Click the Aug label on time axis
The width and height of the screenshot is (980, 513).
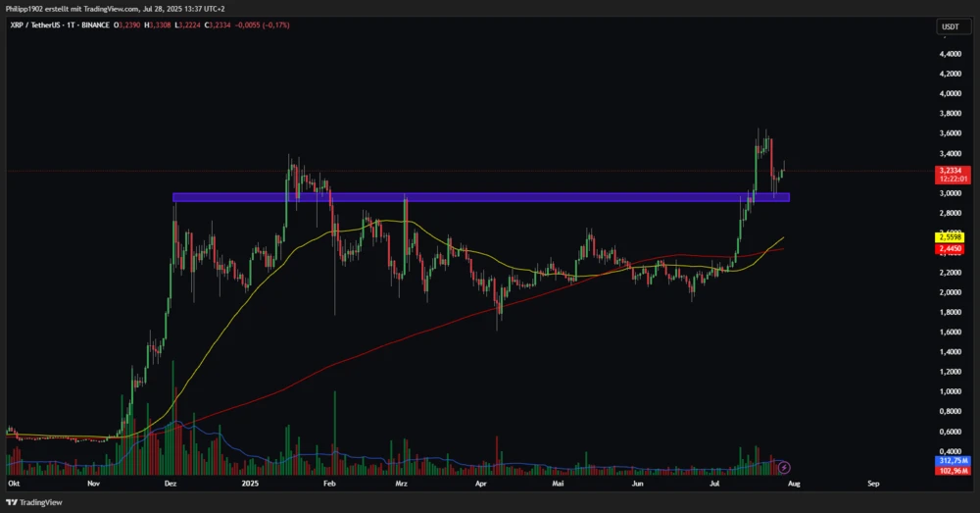(794, 484)
